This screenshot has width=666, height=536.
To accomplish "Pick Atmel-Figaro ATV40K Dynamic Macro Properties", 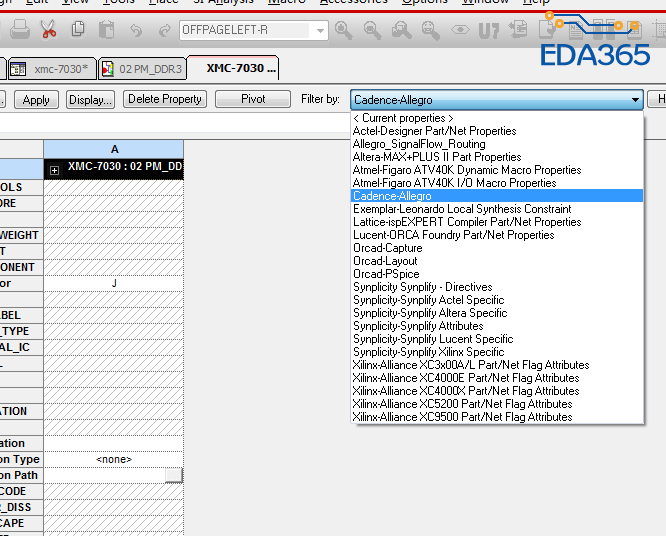I will (497, 170).
